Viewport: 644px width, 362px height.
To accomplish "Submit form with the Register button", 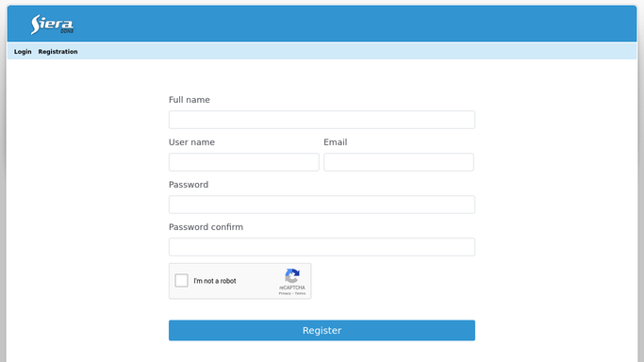I will pyautogui.click(x=322, y=330).
